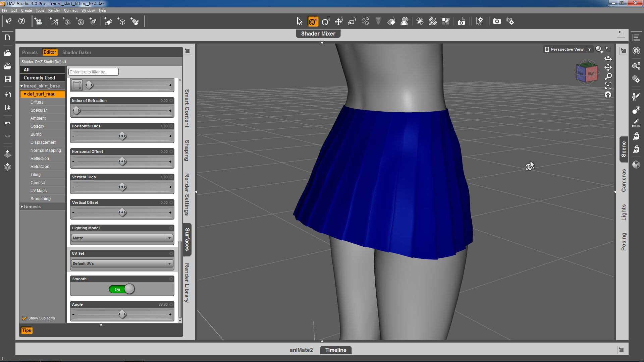Click the Help question mark icon
644x362 pixels.
[x=21, y=21]
